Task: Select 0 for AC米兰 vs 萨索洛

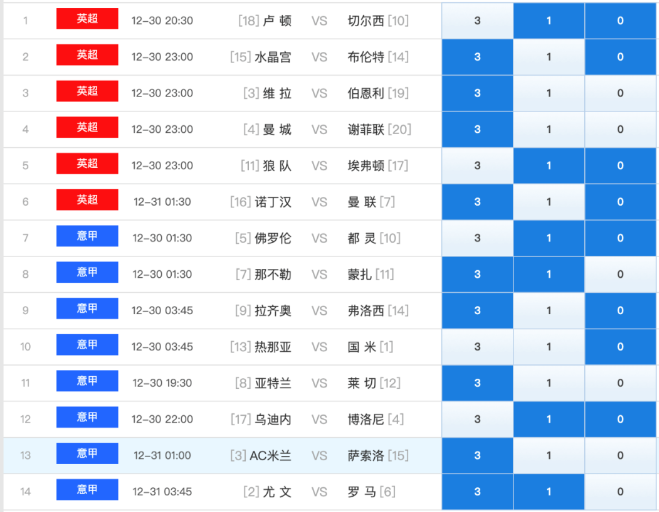Action: (620, 455)
